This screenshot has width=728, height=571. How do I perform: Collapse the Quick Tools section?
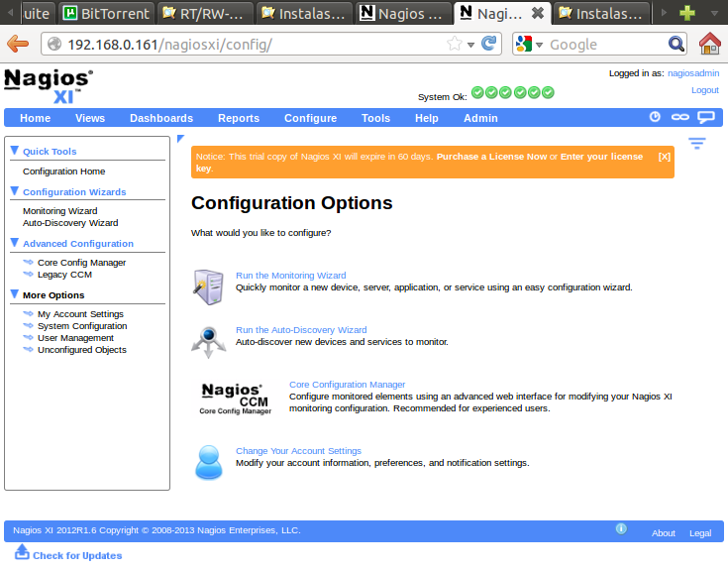[15, 151]
